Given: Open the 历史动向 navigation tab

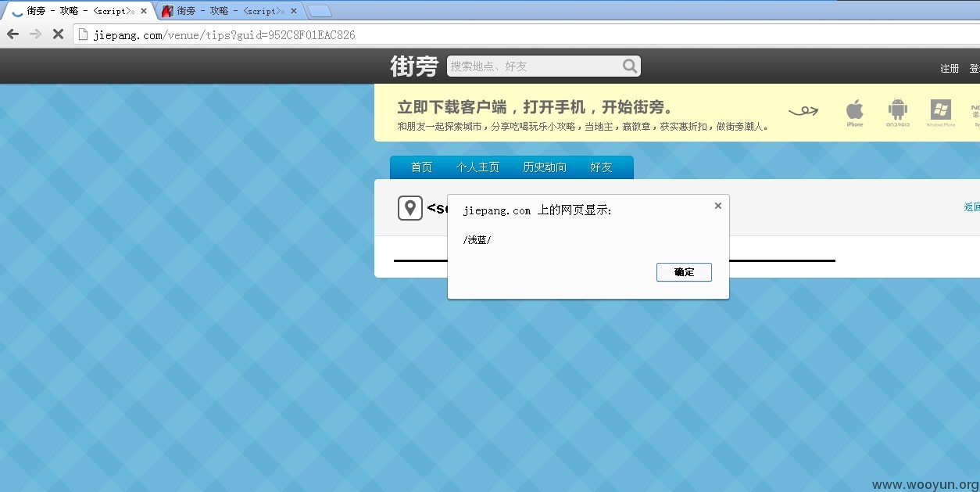Looking at the screenshot, I should tap(545, 167).
